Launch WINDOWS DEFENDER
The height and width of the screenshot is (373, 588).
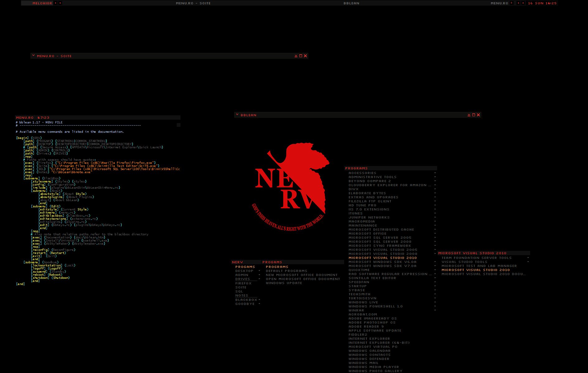tap(369, 359)
